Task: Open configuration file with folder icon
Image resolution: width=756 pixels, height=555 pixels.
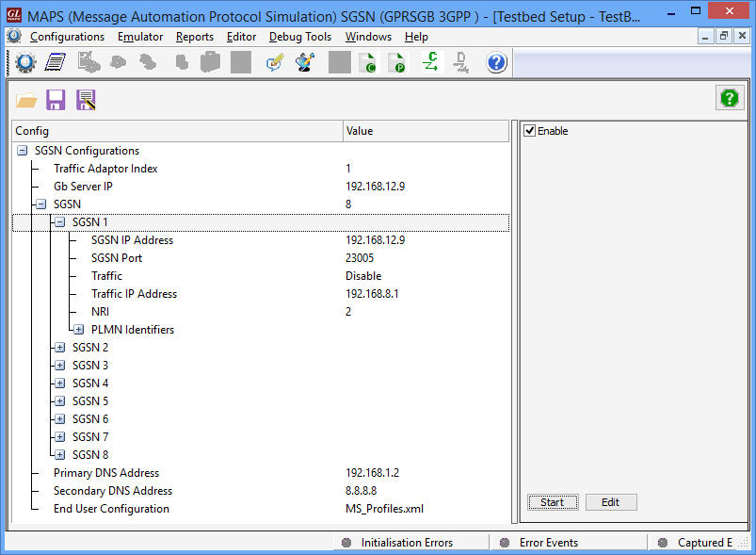Action: click(26, 100)
